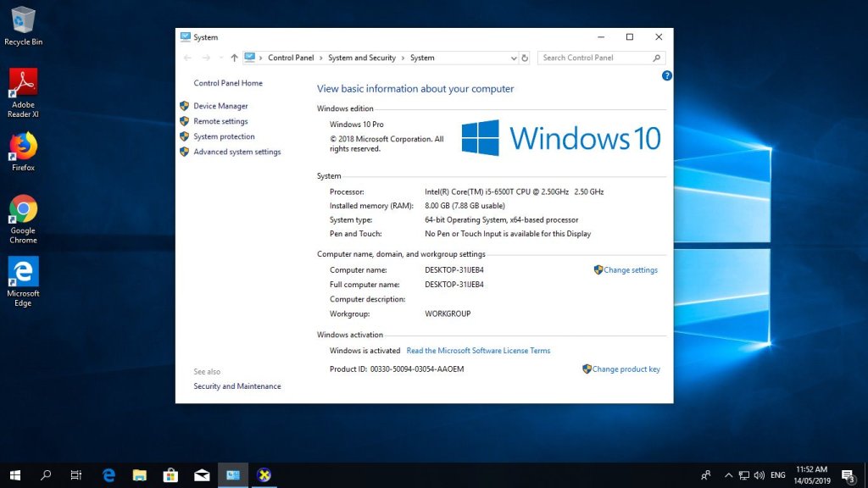Screen dimensions: 868x488
Task: Open recent locations dropdown next to Forward
Action: 221,58
